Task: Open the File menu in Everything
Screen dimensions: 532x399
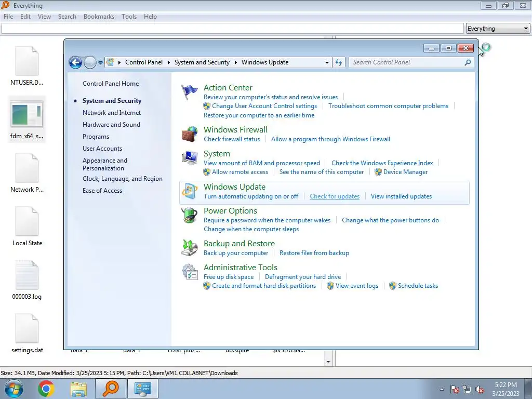Action: tap(8, 17)
